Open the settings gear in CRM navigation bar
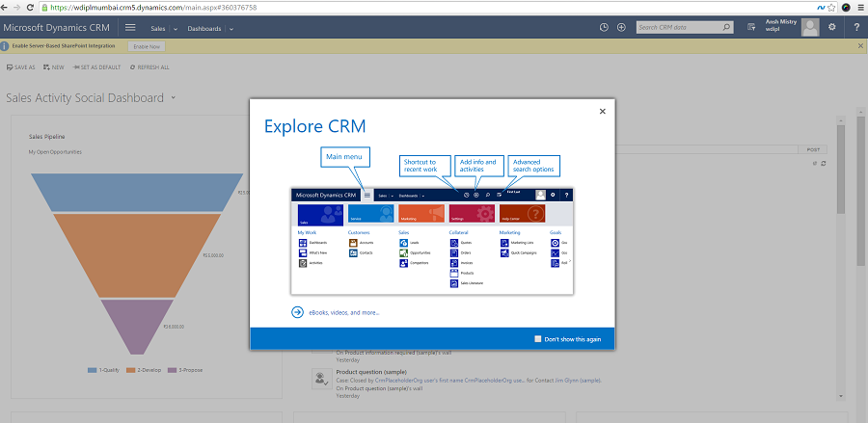Screen dimensions: 868x423 pos(831,27)
